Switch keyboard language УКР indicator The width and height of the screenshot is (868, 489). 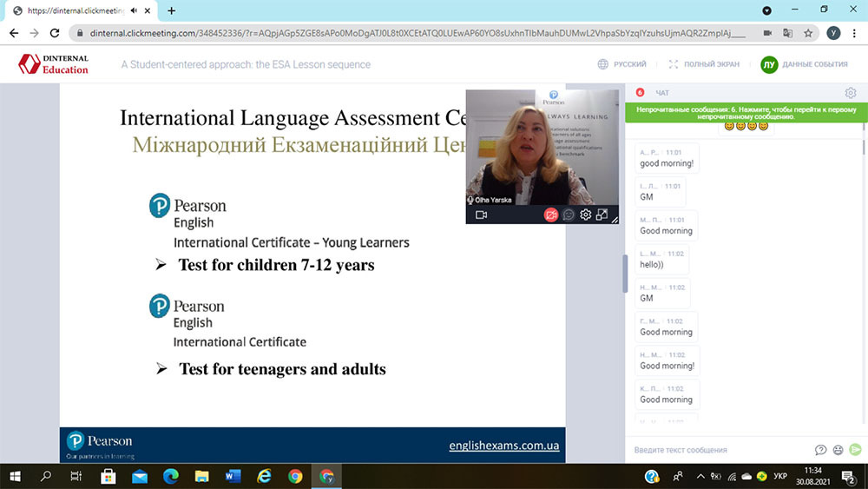(780, 476)
